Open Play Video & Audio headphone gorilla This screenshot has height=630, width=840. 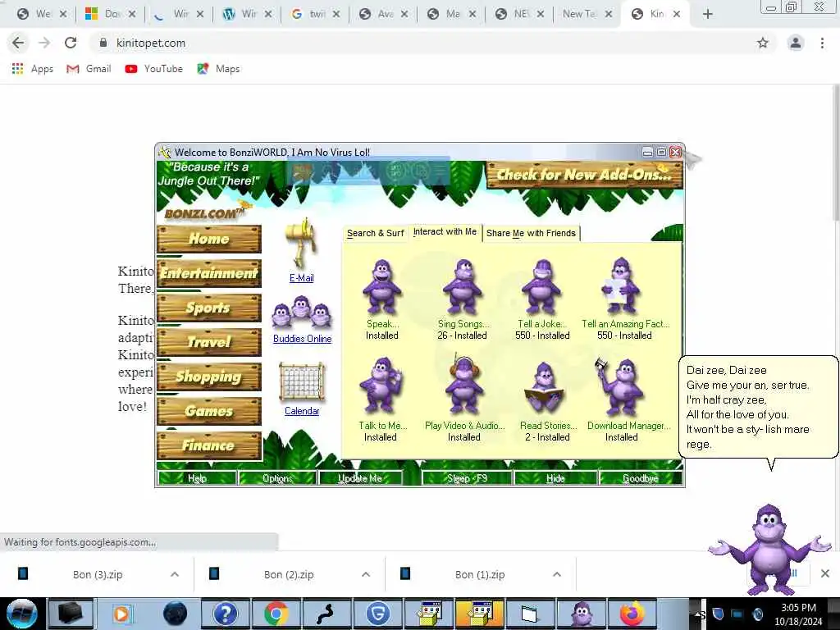click(x=464, y=386)
